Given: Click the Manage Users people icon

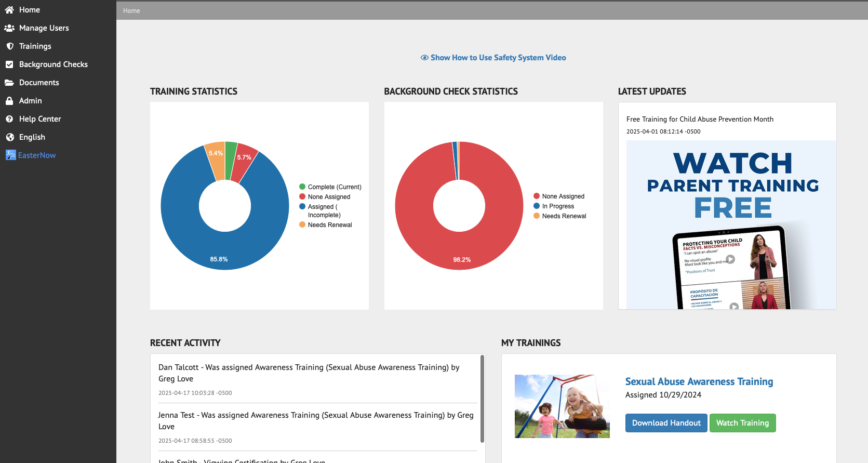Looking at the screenshot, I should point(9,28).
